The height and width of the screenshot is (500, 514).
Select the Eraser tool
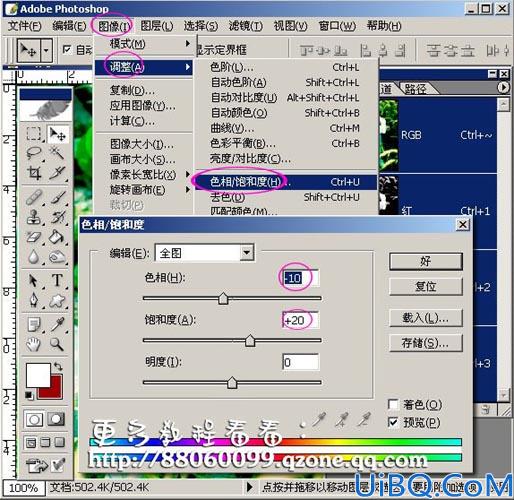34,237
